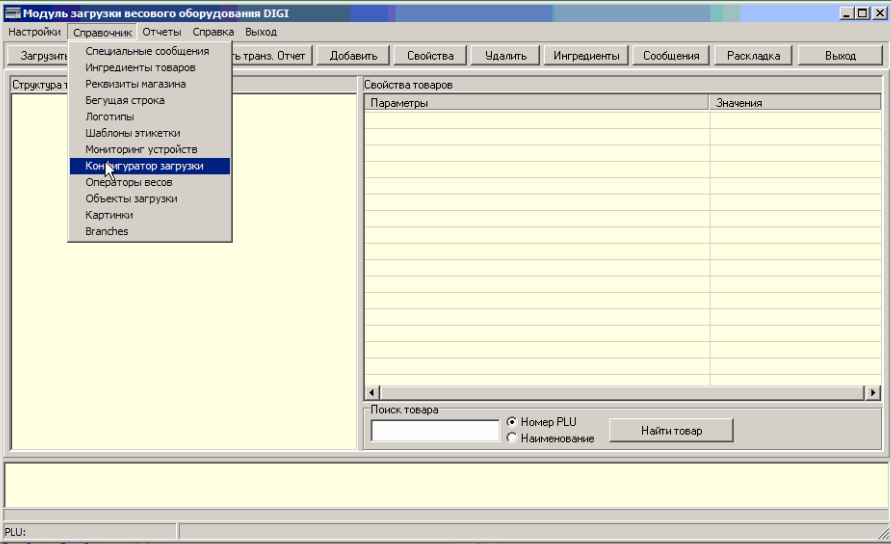Click the Найти товар button
The height and width of the screenshot is (544, 891).
671,431
